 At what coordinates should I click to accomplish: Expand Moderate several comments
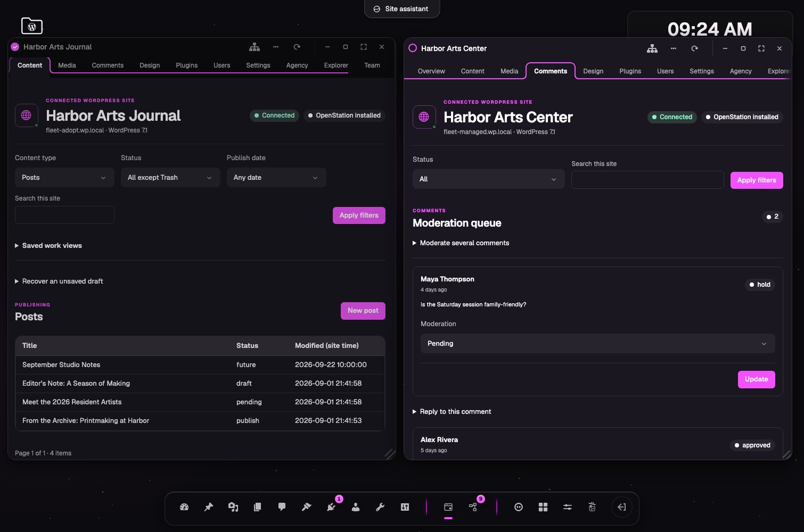pyautogui.click(x=461, y=243)
